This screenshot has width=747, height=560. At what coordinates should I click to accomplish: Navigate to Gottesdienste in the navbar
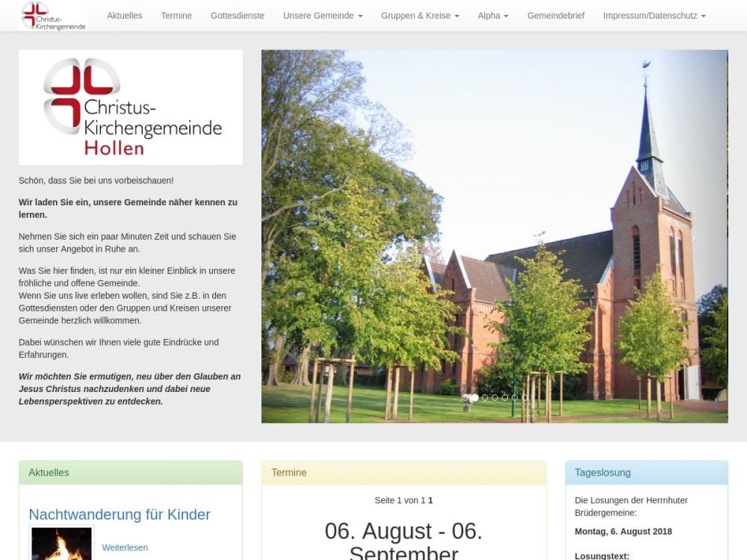click(x=238, y=16)
